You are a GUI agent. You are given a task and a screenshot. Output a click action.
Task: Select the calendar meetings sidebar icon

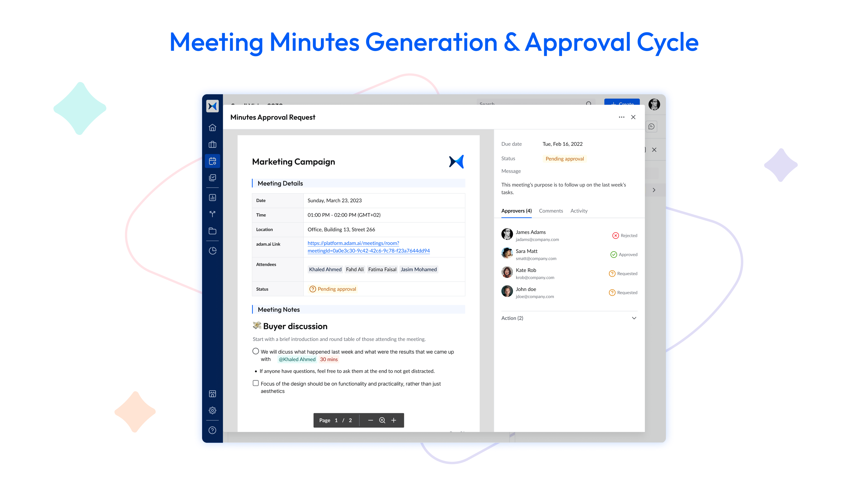click(212, 161)
